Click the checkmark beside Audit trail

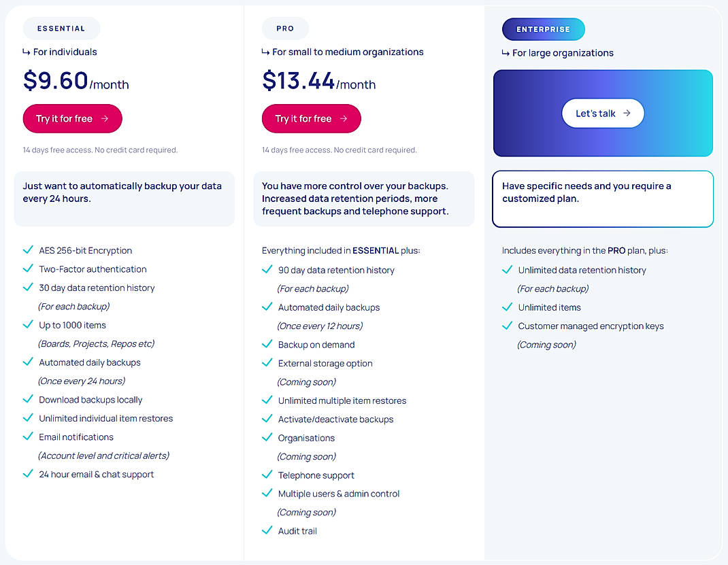click(x=266, y=531)
